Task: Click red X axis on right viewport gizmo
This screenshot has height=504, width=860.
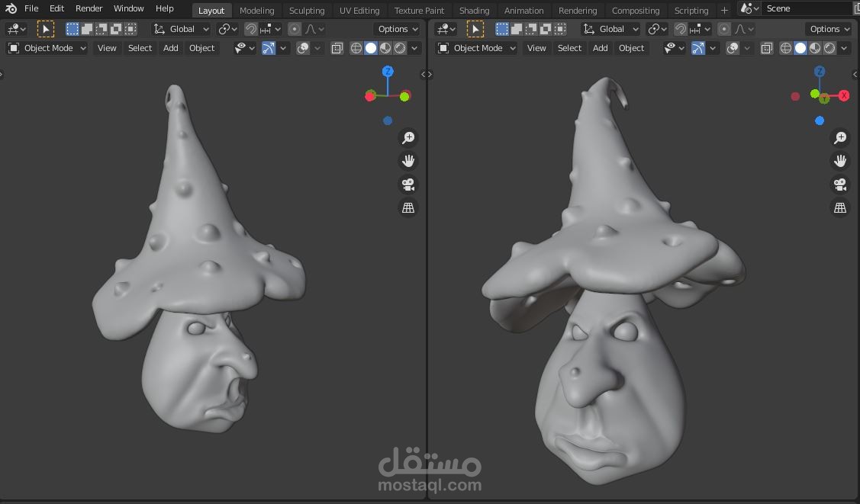Action: (844, 95)
